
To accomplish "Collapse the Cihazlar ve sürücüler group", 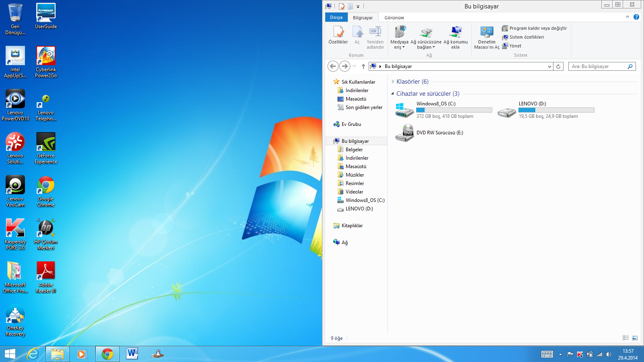I will pyautogui.click(x=392, y=94).
